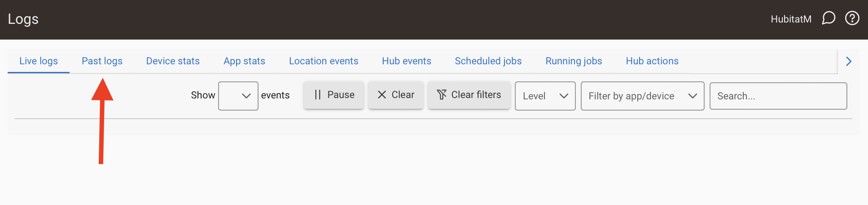Screen dimensions: 868x205
Task: Open the chat bubble icon
Action: pos(829,18)
